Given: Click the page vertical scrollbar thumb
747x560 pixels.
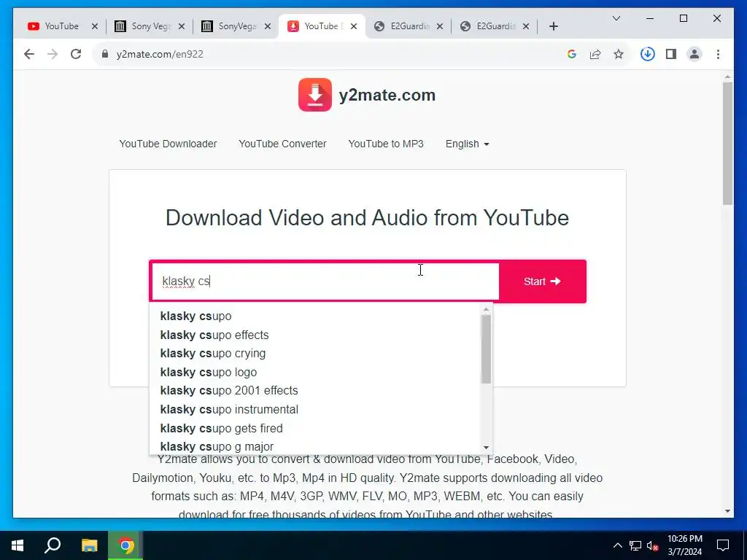Looking at the screenshot, I should (x=727, y=144).
